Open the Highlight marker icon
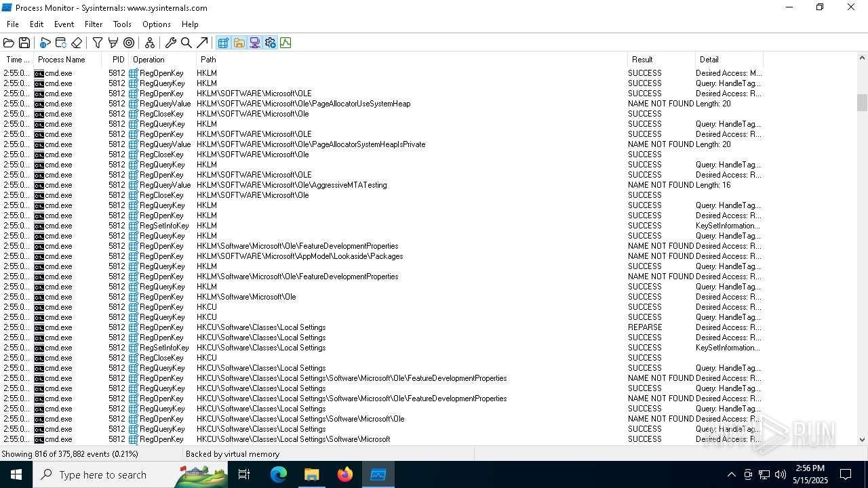Screen dimensions: 868x488 (x=113, y=43)
